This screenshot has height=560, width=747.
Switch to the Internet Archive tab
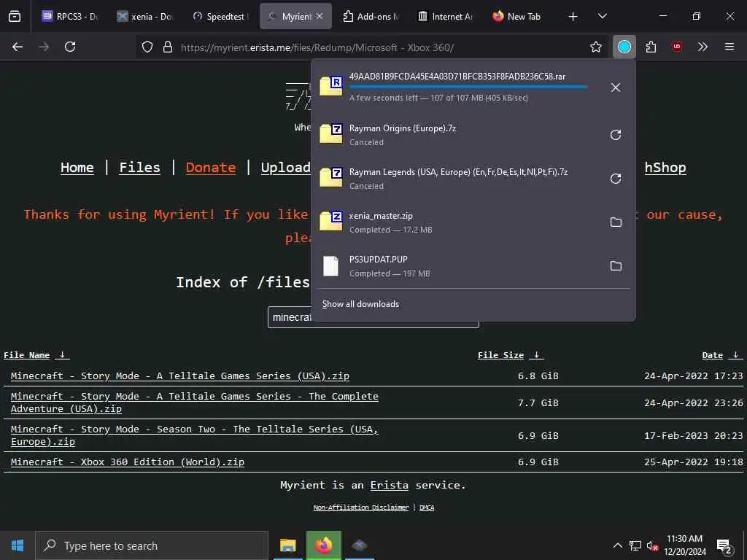(x=446, y=16)
